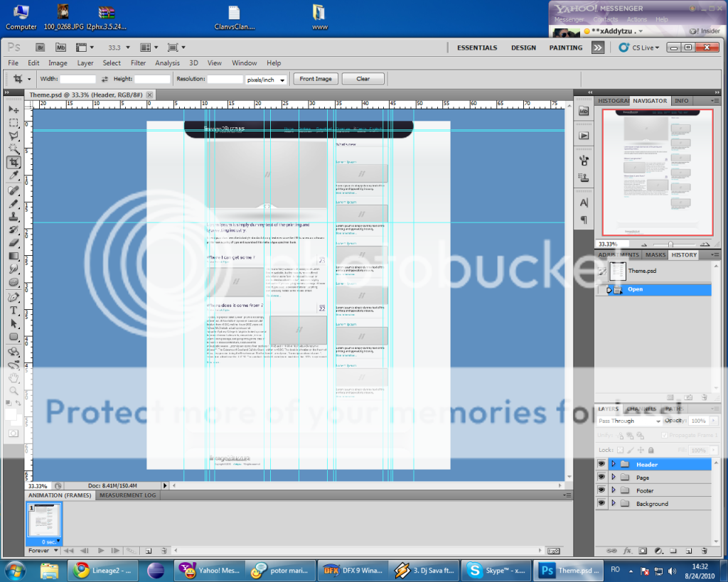Click the Navigator zoom slider

point(670,244)
